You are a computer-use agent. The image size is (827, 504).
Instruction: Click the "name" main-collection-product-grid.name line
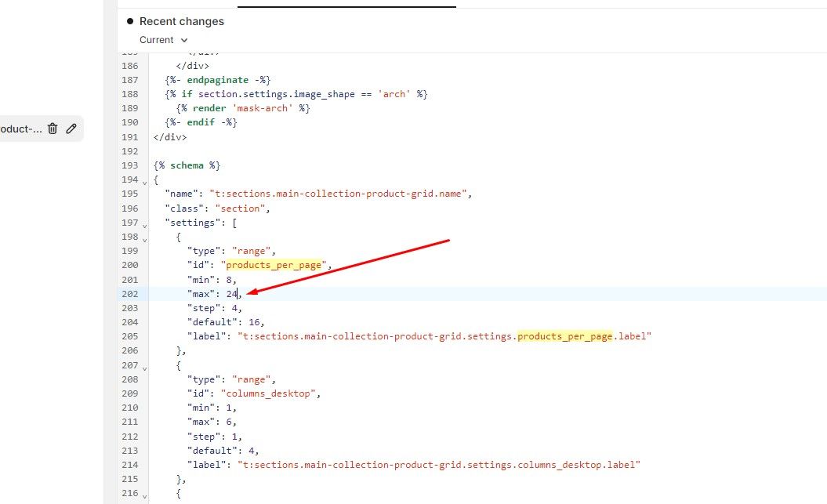(318, 194)
